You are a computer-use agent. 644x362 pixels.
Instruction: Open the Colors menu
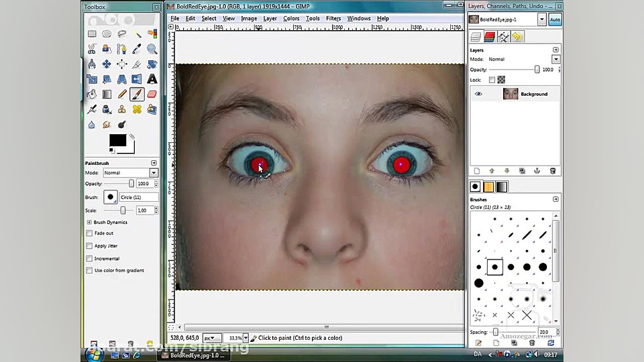pos(291,18)
